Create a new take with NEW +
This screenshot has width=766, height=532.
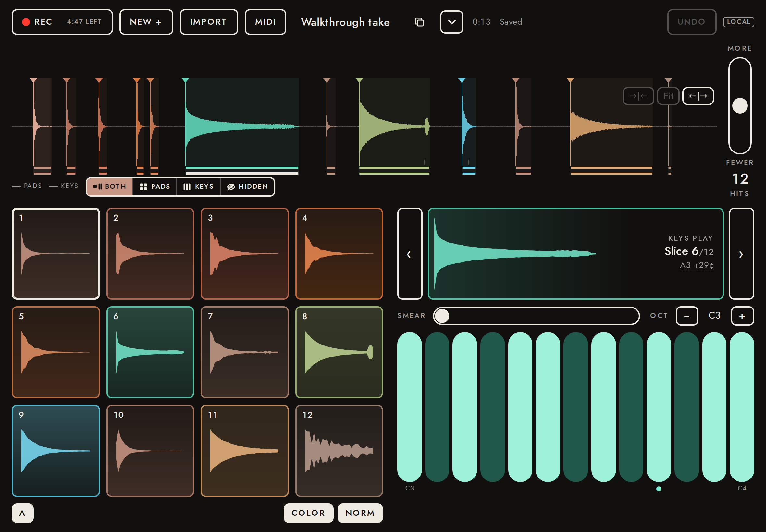(x=146, y=22)
